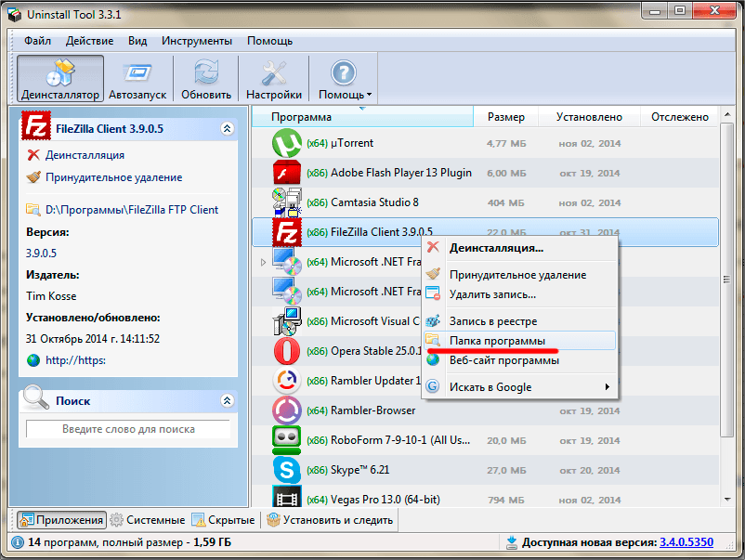Open the Деинсталлятор toolbar section

coord(60,78)
